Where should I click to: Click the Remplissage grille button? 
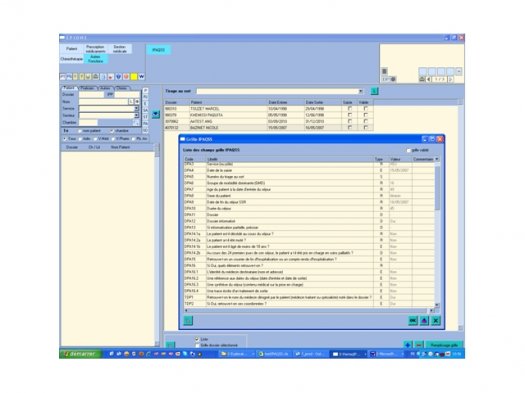point(444,345)
